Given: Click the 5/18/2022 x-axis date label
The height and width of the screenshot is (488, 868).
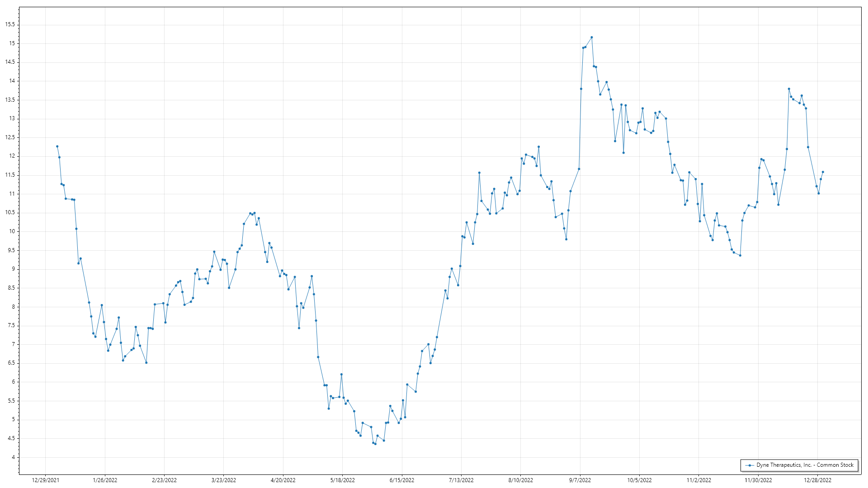Looking at the screenshot, I should click(x=342, y=480).
